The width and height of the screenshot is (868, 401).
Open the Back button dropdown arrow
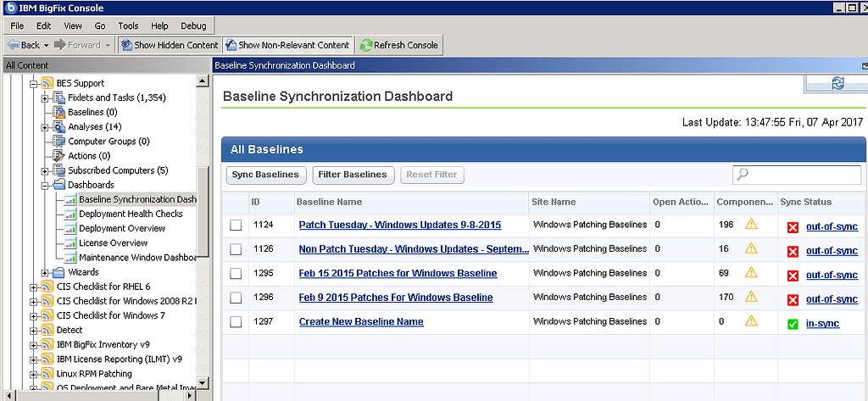46,46
